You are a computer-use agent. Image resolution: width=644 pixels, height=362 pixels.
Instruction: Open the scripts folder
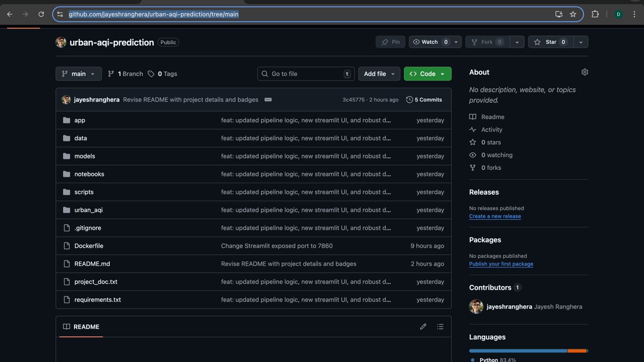coord(84,192)
